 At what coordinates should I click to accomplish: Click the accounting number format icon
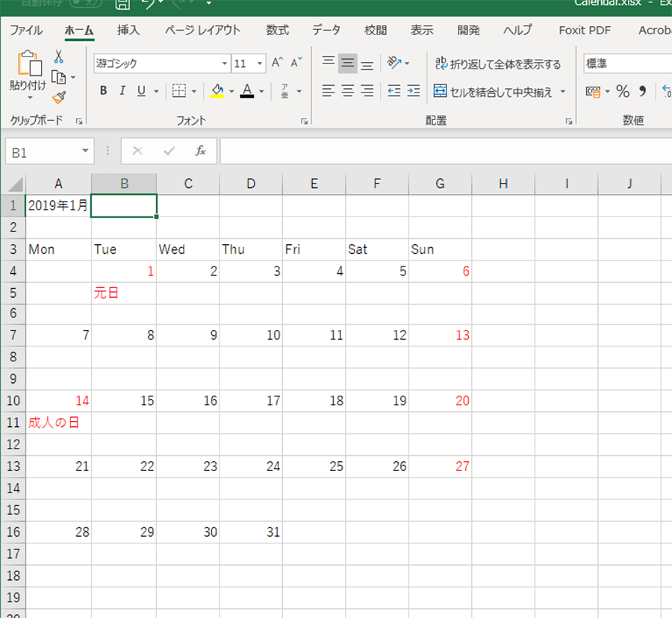point(594,91)
